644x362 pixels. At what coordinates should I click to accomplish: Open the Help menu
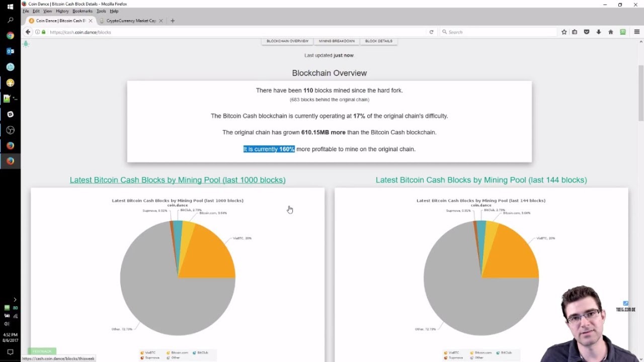click(x=114, y=11)
